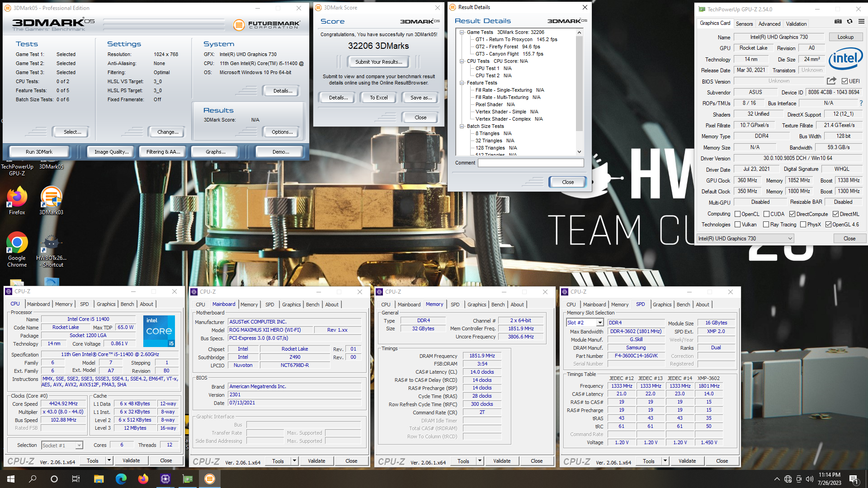The height and width of the screenshot is (488, 868).
Task: Toggle the DirectML checkbox
Action: 835,214
